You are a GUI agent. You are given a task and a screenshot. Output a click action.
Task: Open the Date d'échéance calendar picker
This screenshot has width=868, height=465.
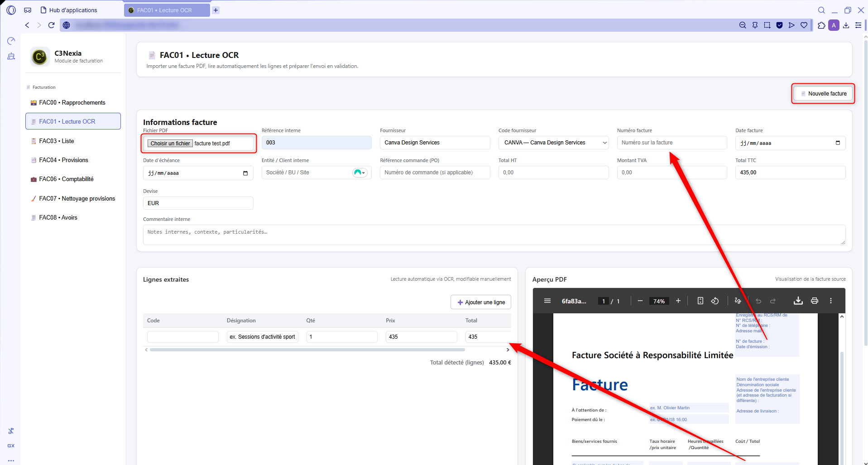[245, 173]
